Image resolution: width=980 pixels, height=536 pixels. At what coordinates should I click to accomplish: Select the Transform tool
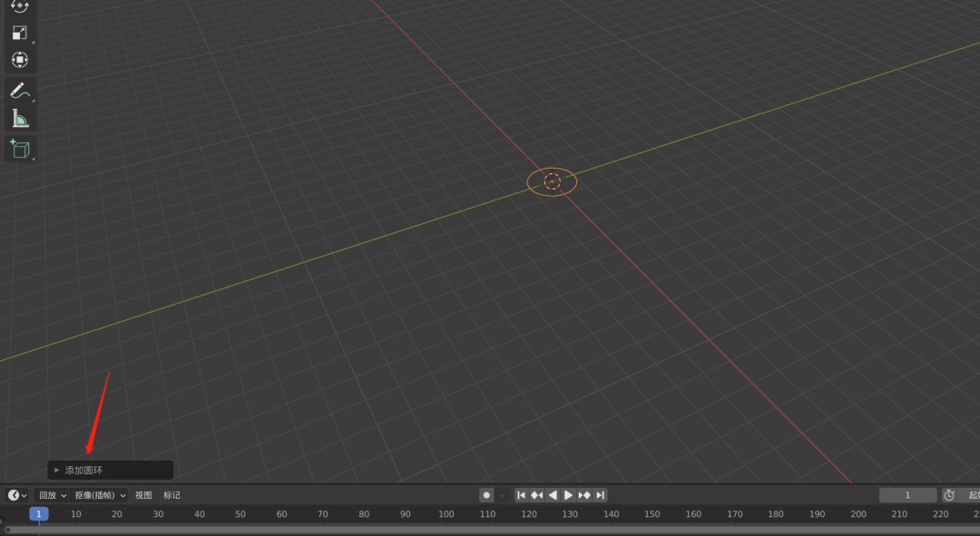click(20, 60)
